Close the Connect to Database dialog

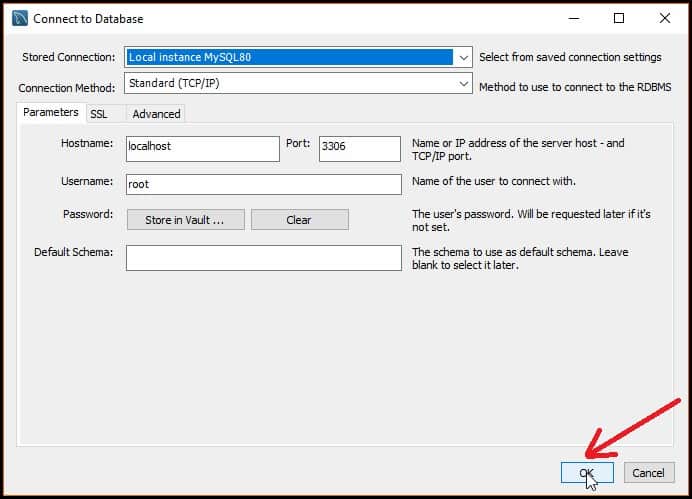pyautogui.click(x=664, y=19)
